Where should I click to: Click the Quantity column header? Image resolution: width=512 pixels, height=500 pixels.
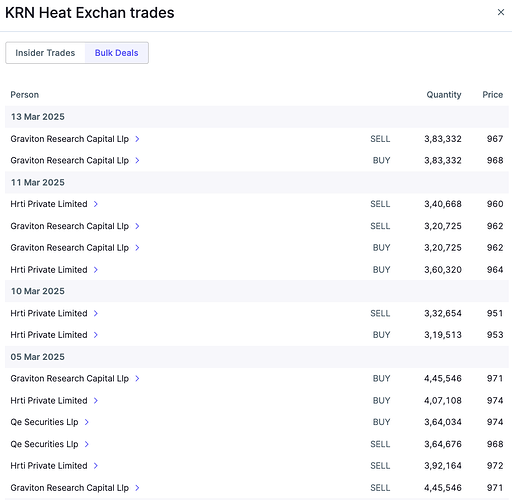pos(444,95)
